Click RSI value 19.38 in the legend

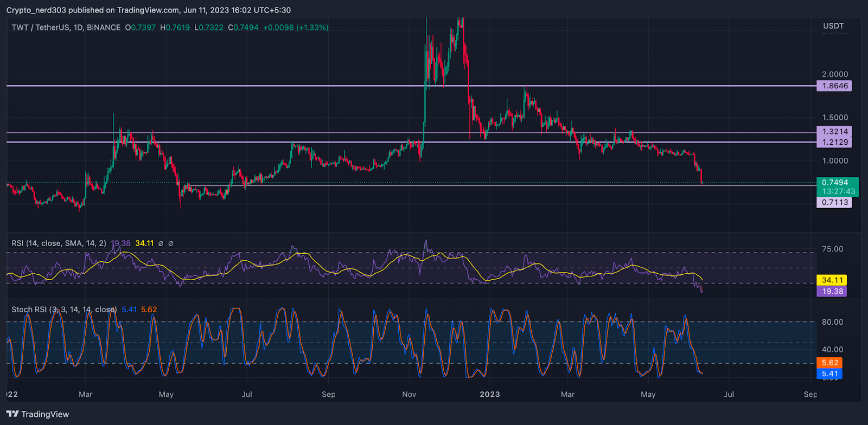pyautogui.click(x=120, y=243)
